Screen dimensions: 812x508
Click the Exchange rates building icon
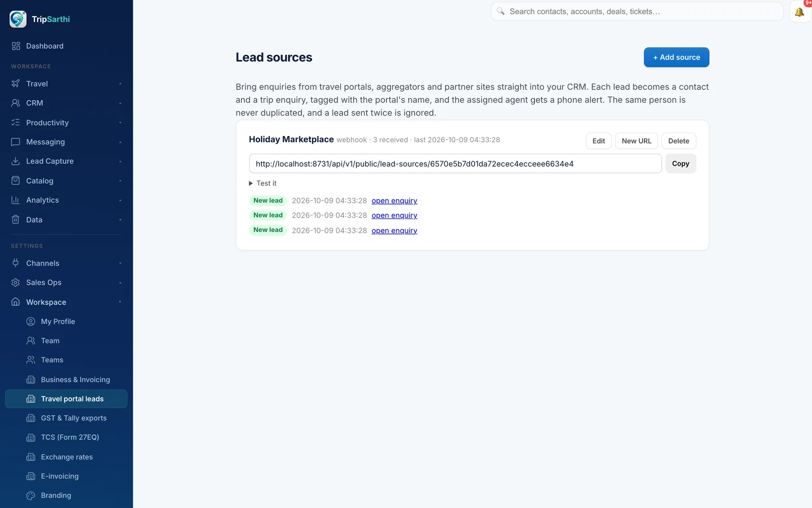(x=31, y=457)
